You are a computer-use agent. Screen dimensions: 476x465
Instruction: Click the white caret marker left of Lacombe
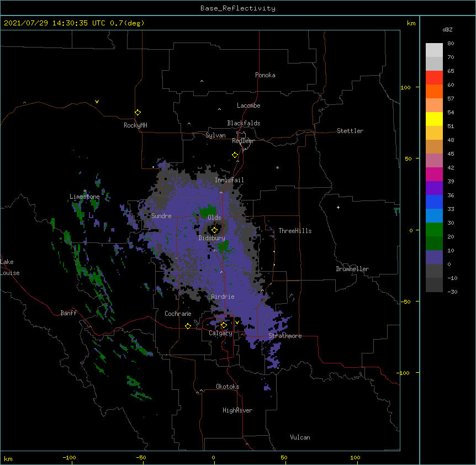(x=219, y=109)
